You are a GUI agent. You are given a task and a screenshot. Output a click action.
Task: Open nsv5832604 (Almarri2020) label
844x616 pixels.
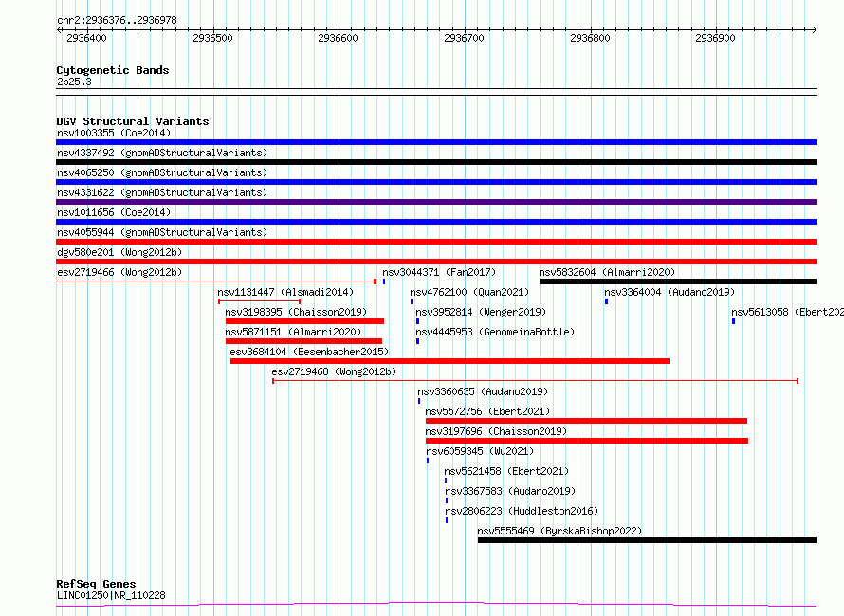(607, 272)
